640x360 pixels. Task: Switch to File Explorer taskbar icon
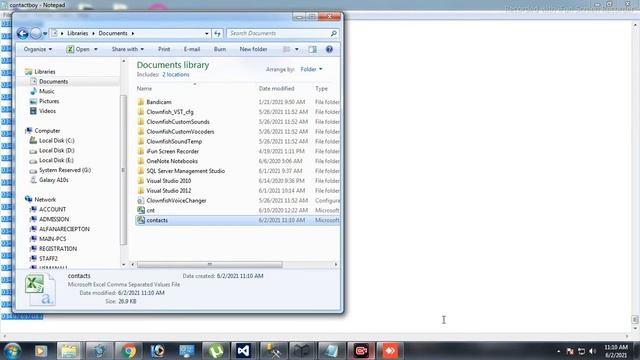pyautogui.click(x=69, y=351)
